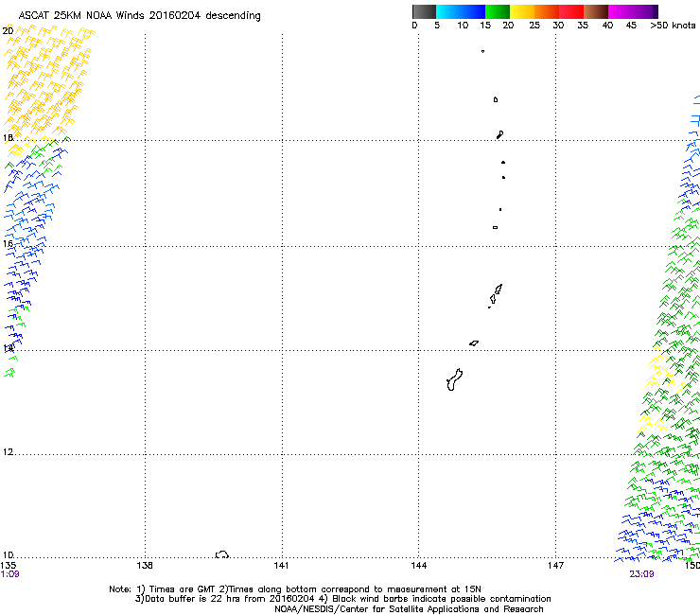Screen dimensions: 700x615
Task: Click the green 15-20 knots color segment
Action: [x=498, y=11]
